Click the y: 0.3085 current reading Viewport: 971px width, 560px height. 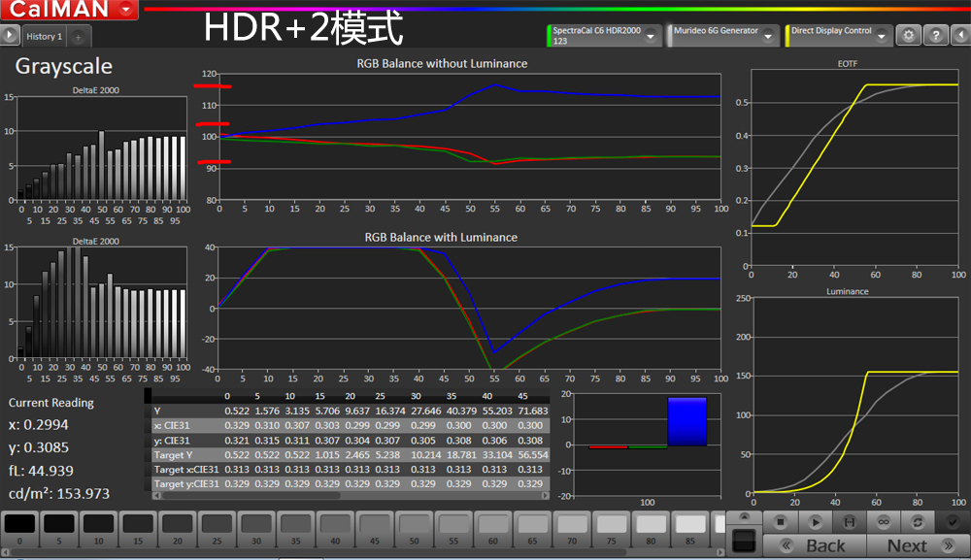click(39, 448)
